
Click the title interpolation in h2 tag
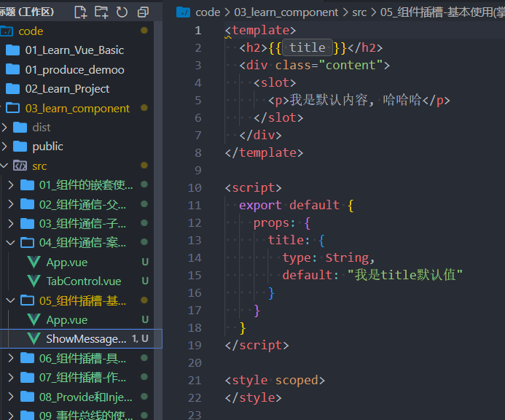(308, 47)
